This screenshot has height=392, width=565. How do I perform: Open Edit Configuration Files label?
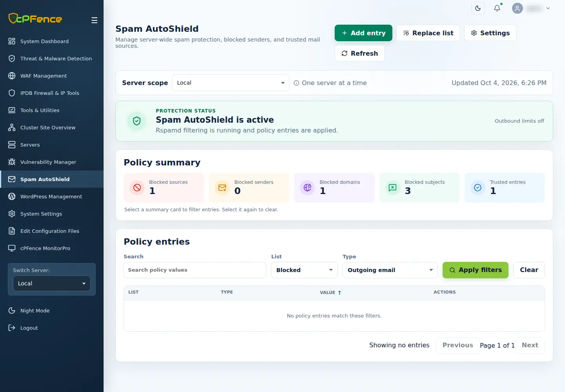pyautogui.click(x=50, y=231)
